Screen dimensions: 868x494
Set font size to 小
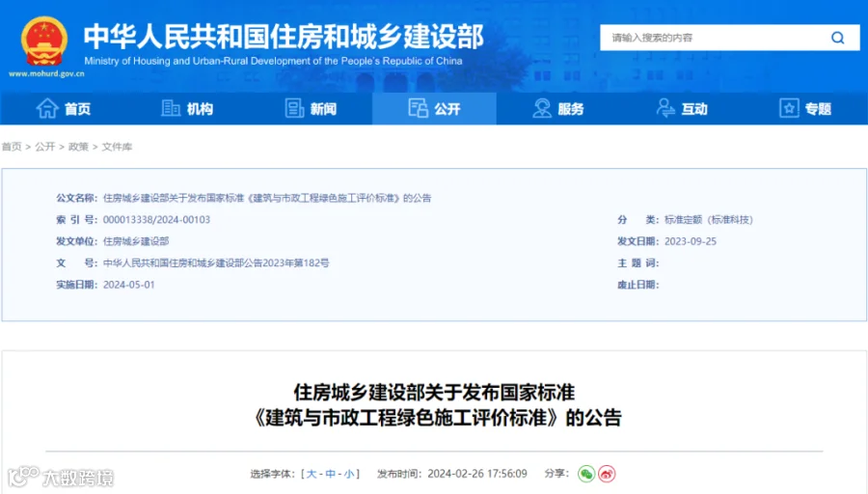(349, 474)
